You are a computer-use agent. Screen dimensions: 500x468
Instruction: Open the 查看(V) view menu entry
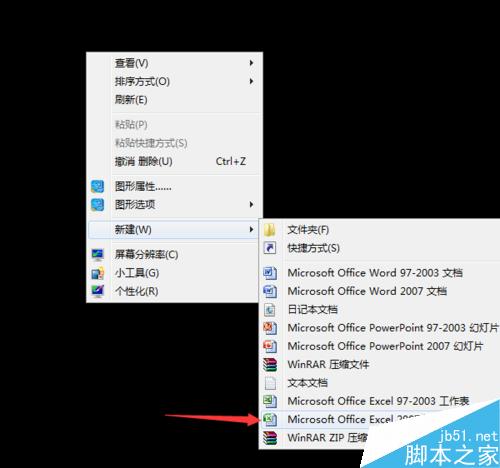coord(174,63)
